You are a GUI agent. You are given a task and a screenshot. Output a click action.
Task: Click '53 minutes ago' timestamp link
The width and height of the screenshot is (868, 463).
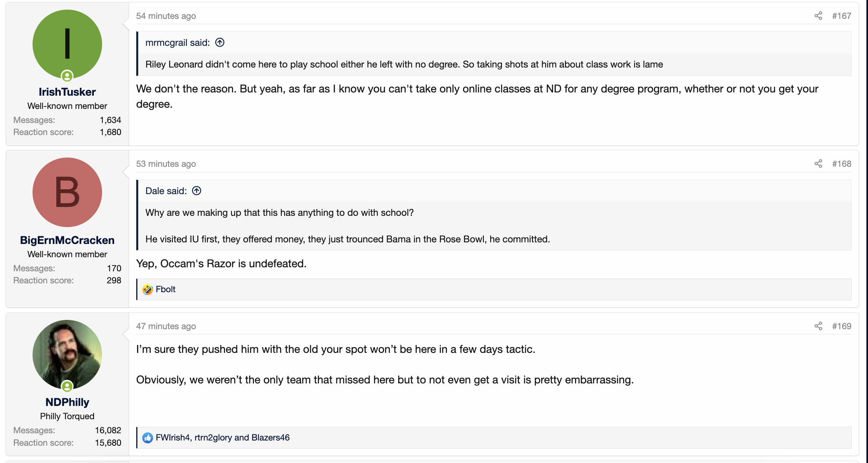tap(166, 164)
